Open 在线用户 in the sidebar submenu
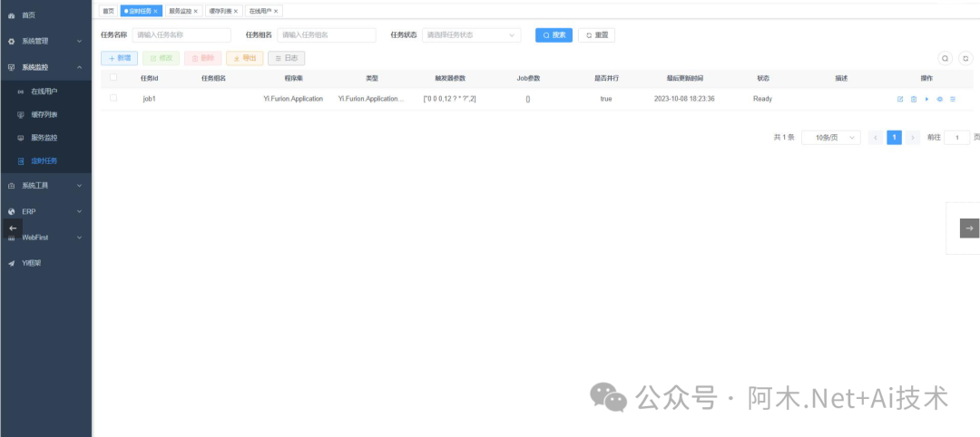This screenshot has height=437, width=980. [x=44, y=92]
